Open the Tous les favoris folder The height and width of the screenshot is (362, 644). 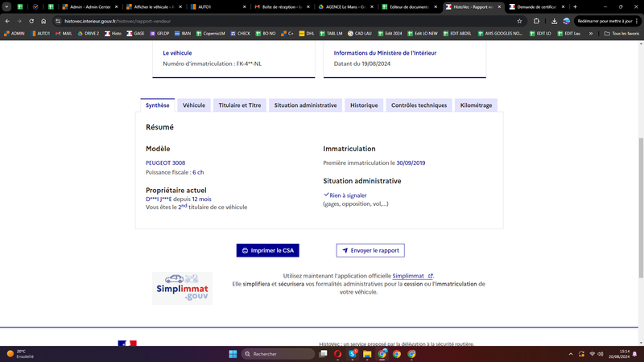(x=621, y=33)
